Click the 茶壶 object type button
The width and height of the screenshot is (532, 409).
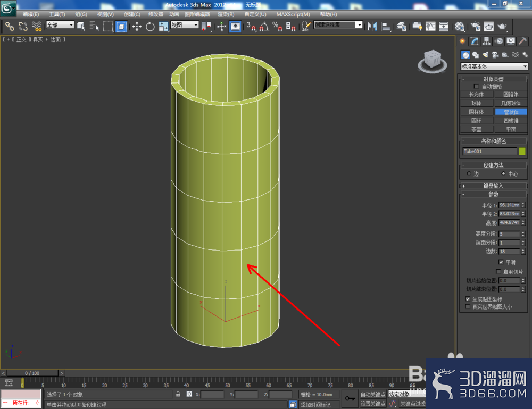tap(476, 129)
